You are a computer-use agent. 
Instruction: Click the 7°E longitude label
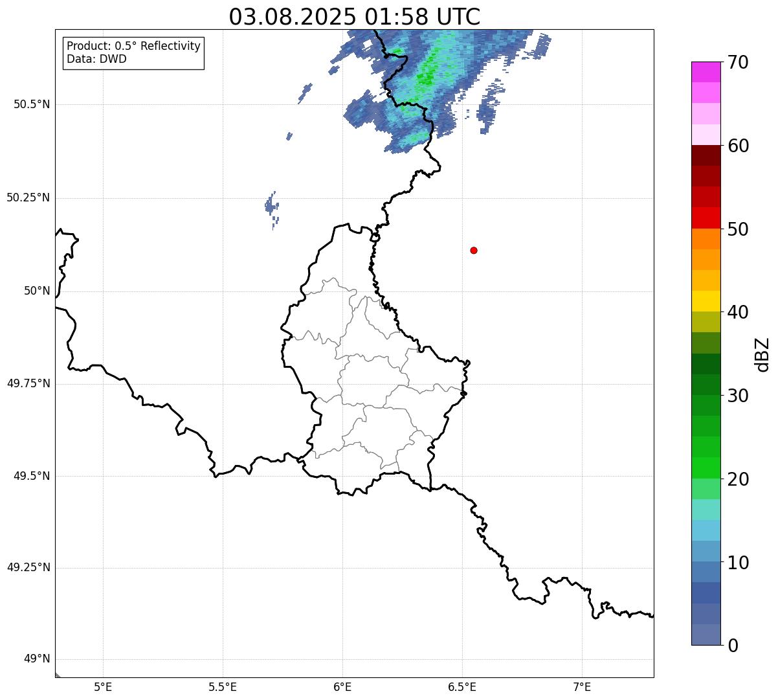pos(582,686)
